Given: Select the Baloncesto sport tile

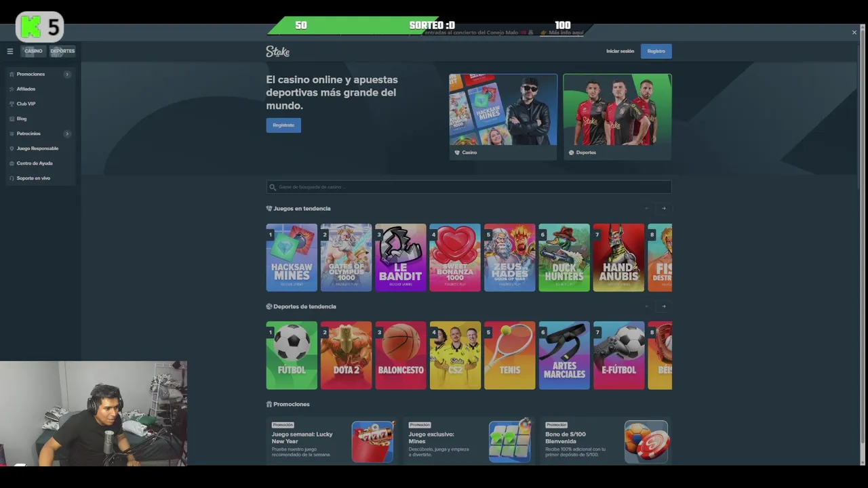Looking at the screenshot, I should (401, 355).
